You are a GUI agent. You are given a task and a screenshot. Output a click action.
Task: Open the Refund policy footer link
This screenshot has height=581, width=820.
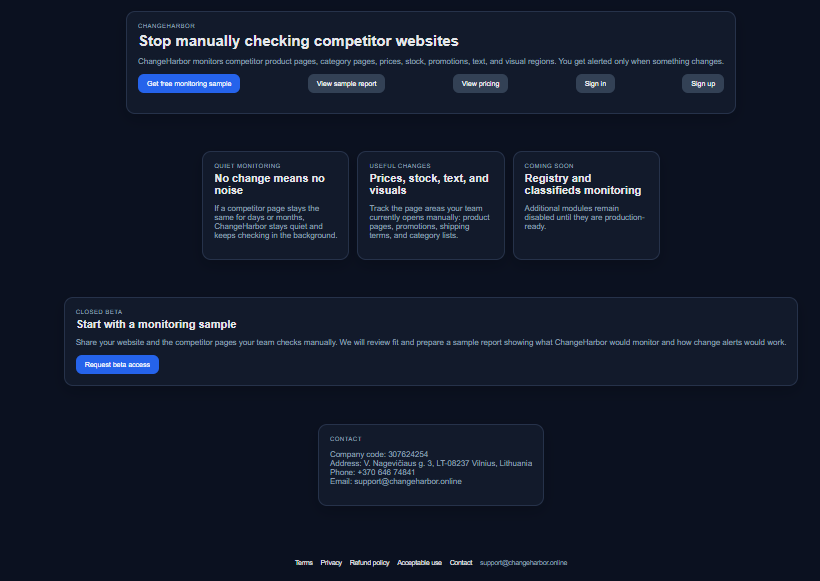coord(370,563)
